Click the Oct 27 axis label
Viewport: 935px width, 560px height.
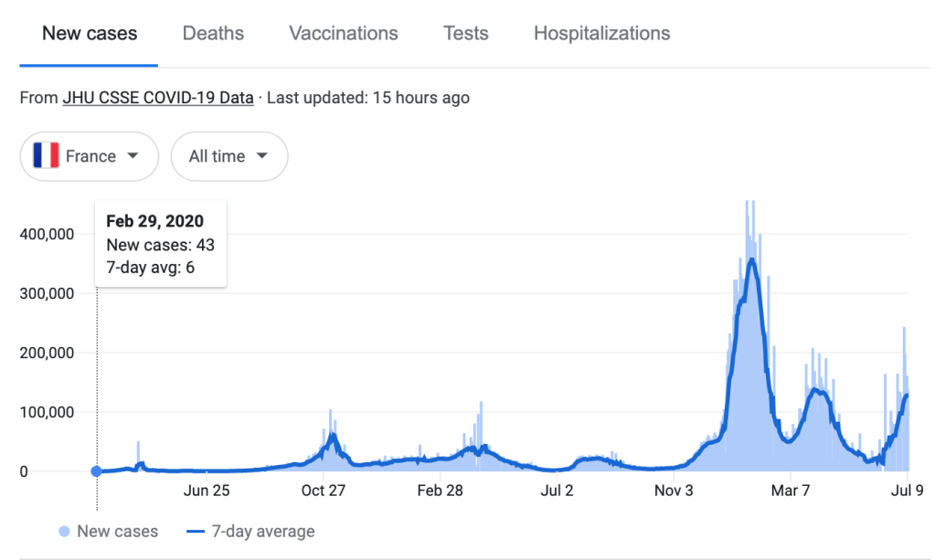pyautogui.click(x=324, y=491)
